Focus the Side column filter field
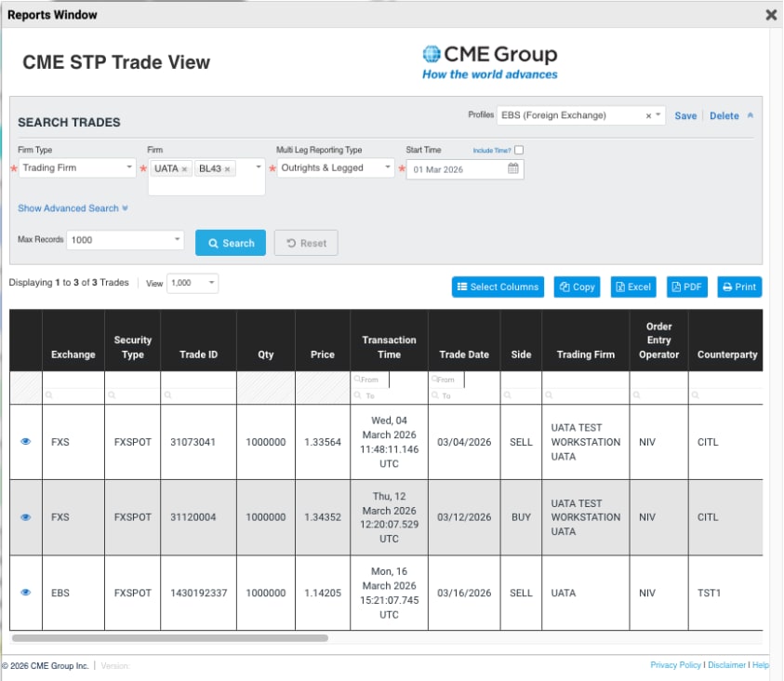This screenshot has width=784, height=681. tap(521, 395)
